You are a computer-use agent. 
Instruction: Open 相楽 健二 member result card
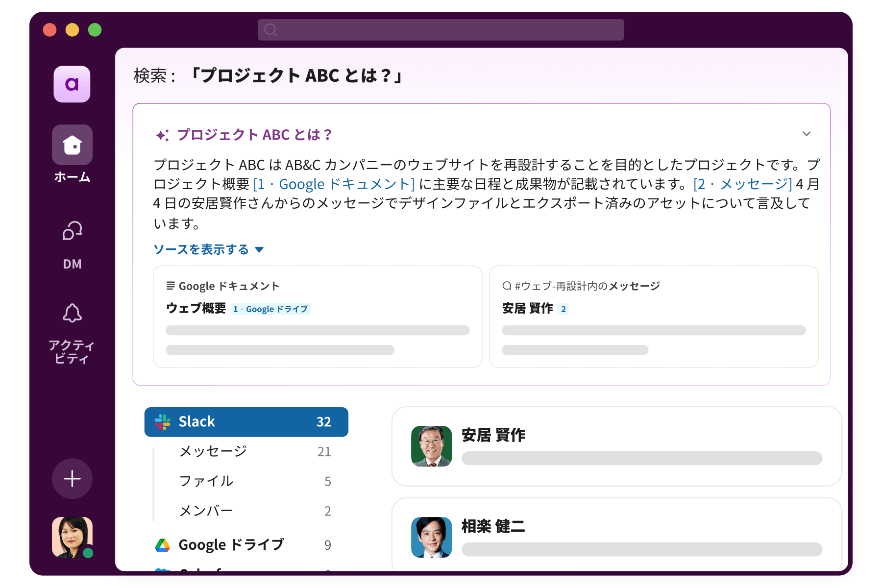(x=616, y=535)
